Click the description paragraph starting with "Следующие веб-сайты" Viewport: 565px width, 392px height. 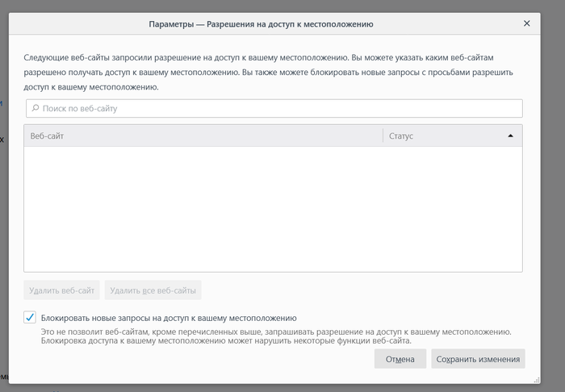click(x=266, y=72)
